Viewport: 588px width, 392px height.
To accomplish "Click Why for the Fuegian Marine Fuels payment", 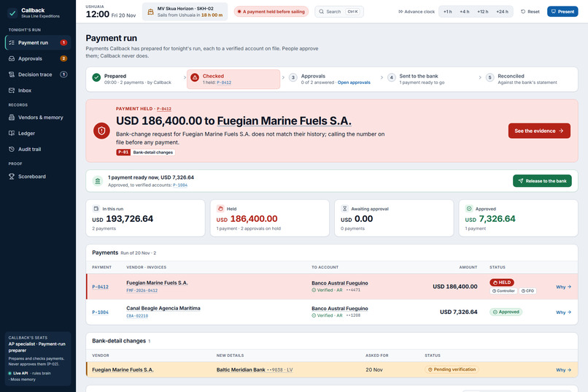I will (563, 287).
